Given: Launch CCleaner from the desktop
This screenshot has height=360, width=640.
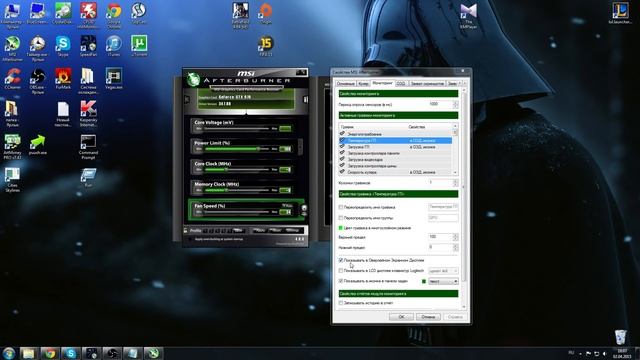Looking at the screenshot, I should 12,79.
